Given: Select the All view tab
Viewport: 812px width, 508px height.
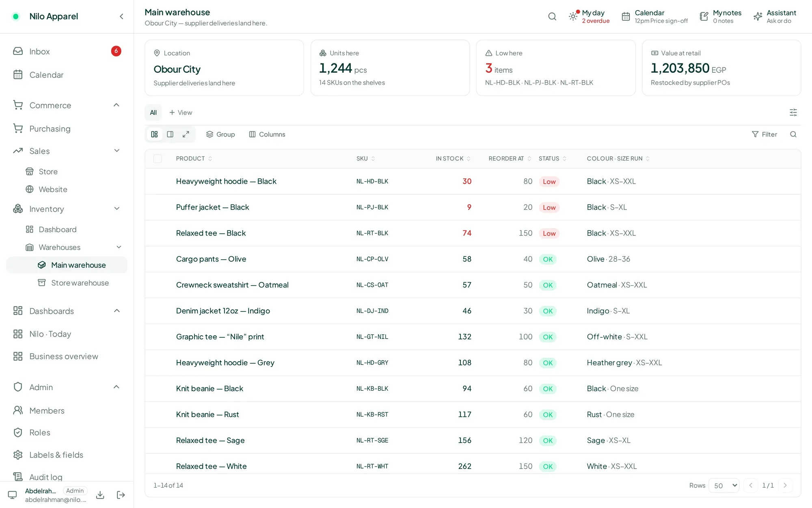Looking at the screenshot, I should pos(153,113).
